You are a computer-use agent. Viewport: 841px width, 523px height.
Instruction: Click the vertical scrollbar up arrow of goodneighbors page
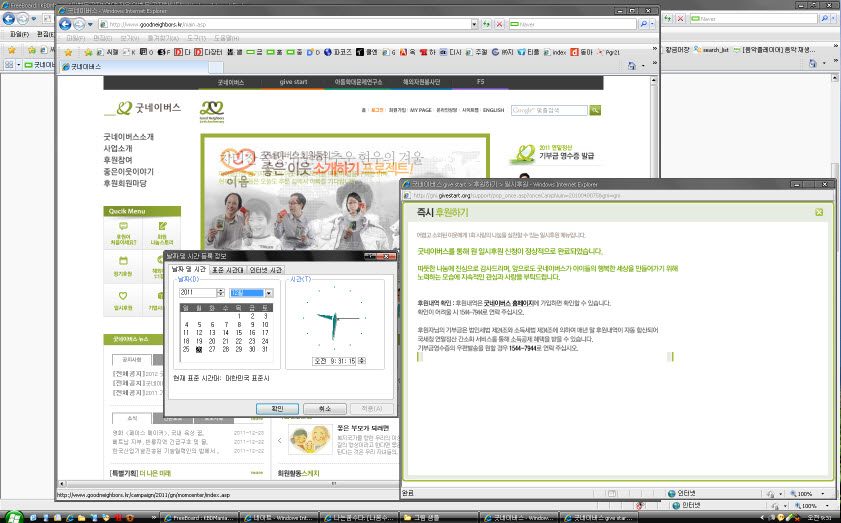(x=653, y=80)
